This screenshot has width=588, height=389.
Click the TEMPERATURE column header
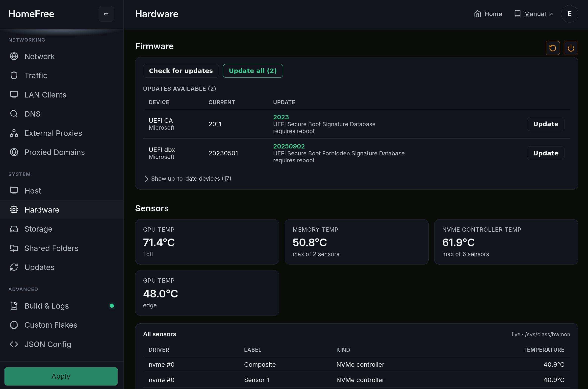pos(544,350)
